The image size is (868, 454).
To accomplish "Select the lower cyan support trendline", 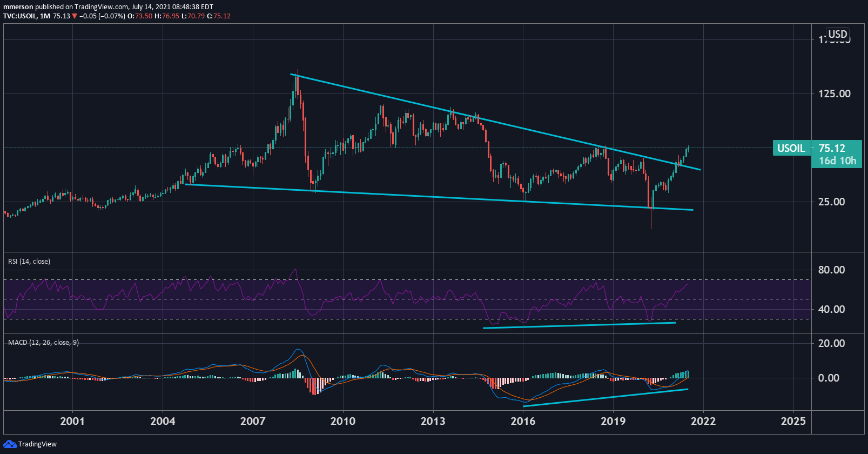I will [432, 197].
